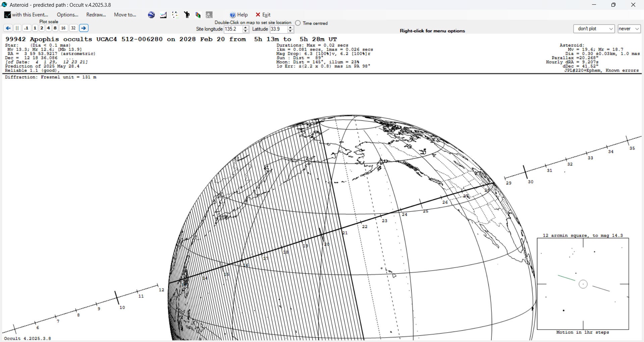Minimize the Occult window
The width and height of the screenshot is (644, 342).
pos(594,5)
